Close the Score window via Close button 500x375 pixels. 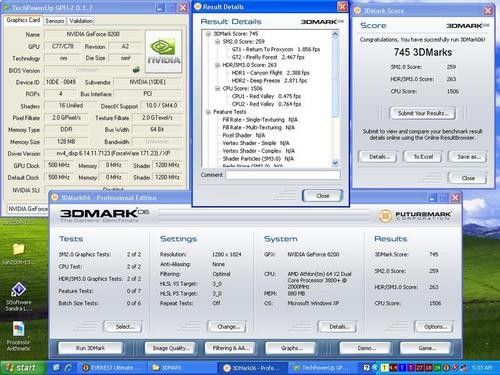pyautogui.click(x=467, y=178)
